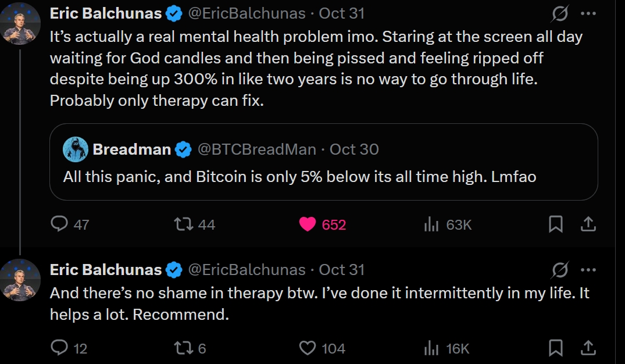The image size is (625, 364).
Task: Expand more options on the second tweet
Action: [588, 270]
